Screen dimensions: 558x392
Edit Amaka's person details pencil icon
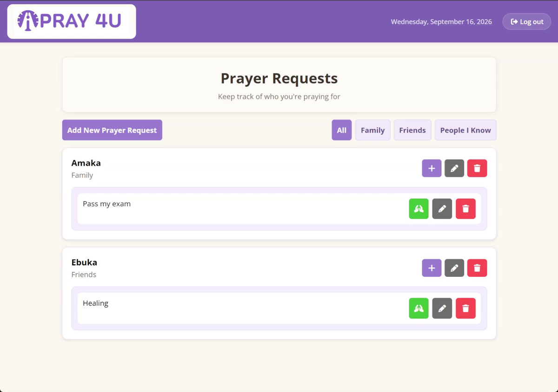[x=454, y=168]
